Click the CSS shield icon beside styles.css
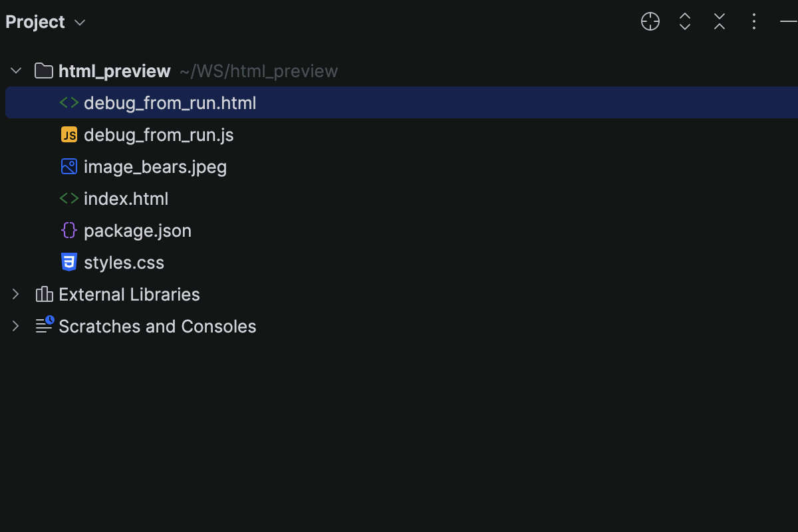Screen dimensions: 798x532 tap(69, 262)
